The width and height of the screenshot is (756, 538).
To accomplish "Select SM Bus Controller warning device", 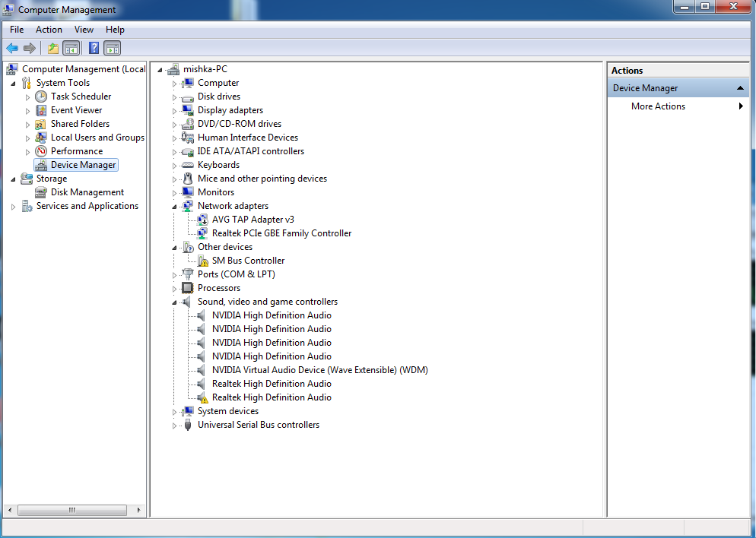I will [x=248, y=261].
